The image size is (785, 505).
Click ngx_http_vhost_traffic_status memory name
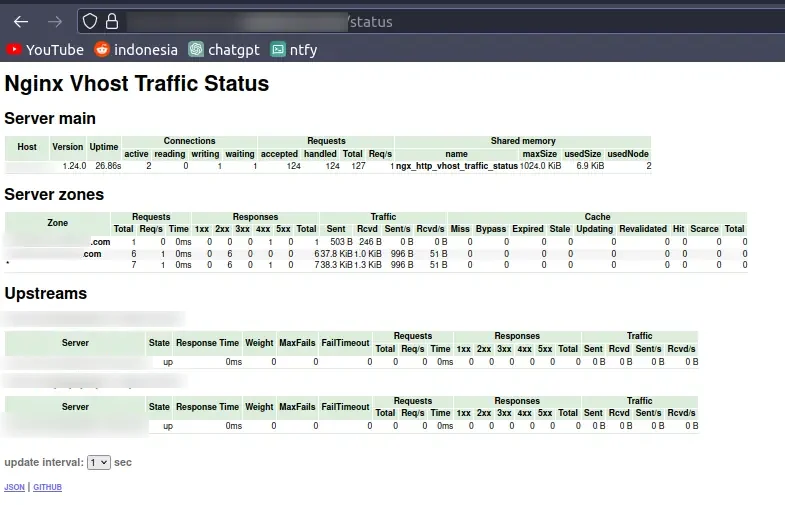coord(457,166)
